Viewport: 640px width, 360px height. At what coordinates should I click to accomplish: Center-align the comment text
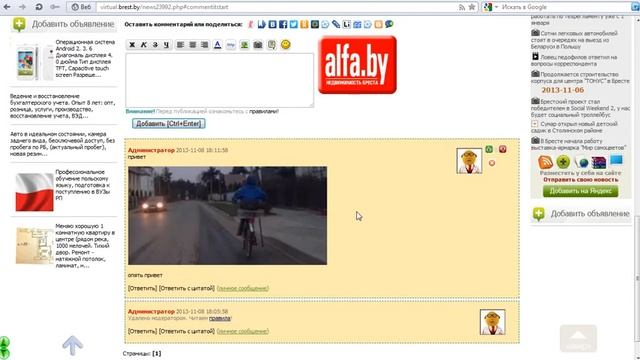point(192,45)
